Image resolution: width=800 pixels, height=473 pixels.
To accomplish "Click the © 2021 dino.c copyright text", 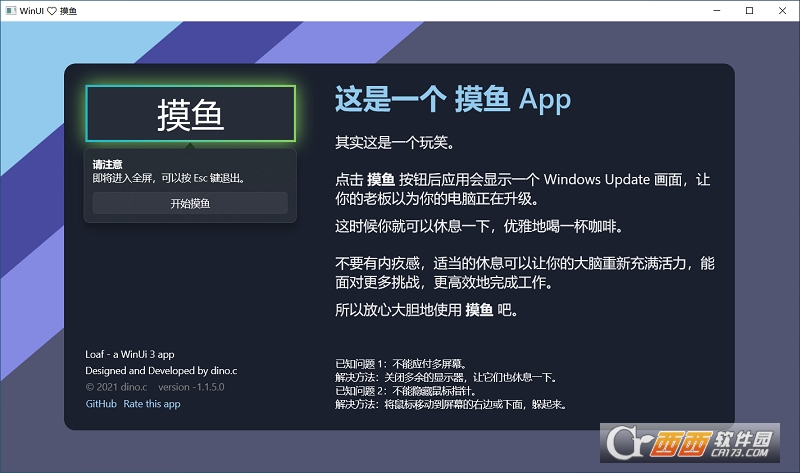I will pyautogui.click(x=116, y=387).
